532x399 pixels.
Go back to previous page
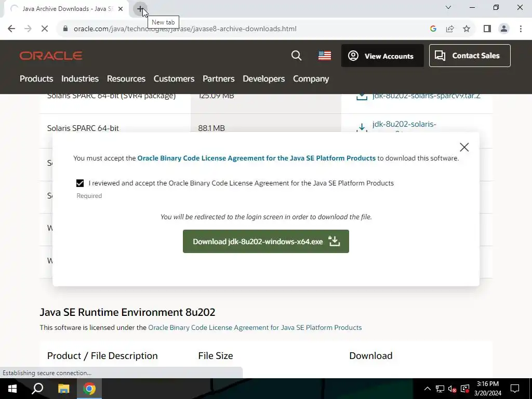11,29
